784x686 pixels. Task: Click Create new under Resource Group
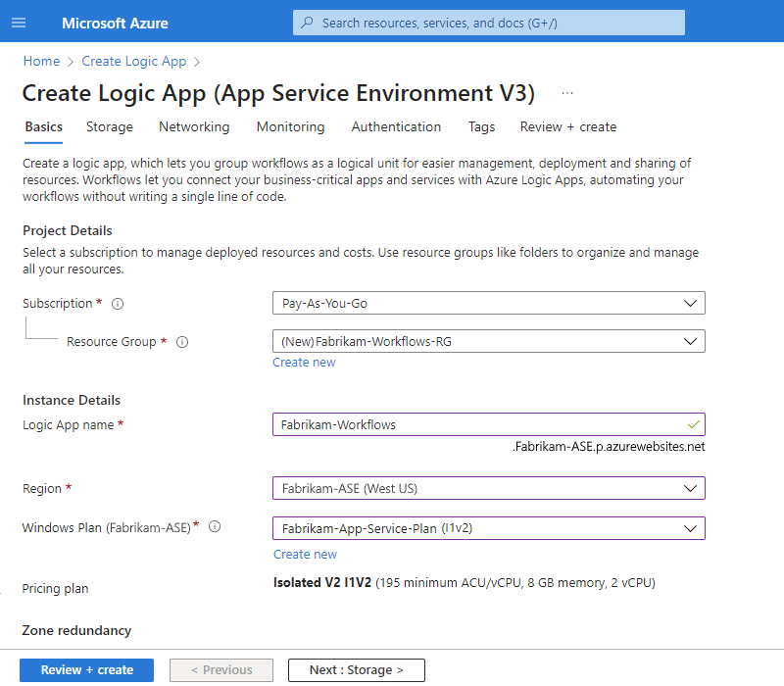click(x=304, y=363)
